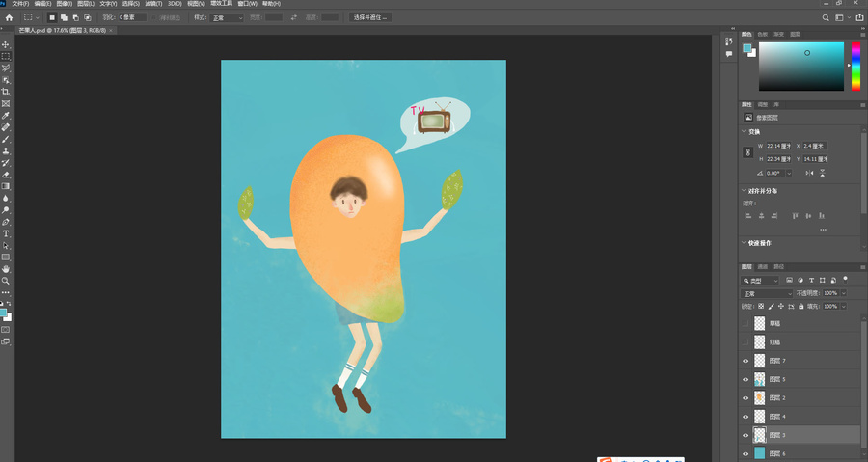Open the 文件(F) menu
This screenshot has width=868, height=462.
pyautogui.click(x=20, y=3)
